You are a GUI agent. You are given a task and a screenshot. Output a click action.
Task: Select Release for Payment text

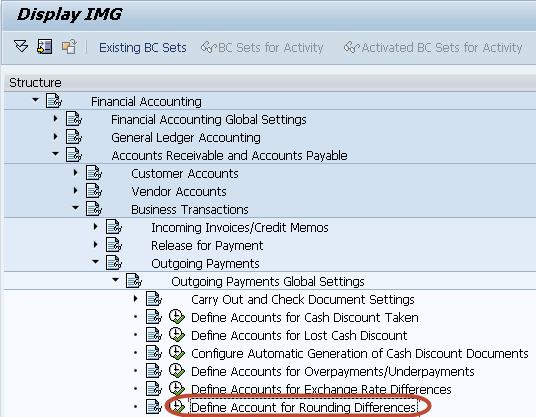click(x=207, y=245)
